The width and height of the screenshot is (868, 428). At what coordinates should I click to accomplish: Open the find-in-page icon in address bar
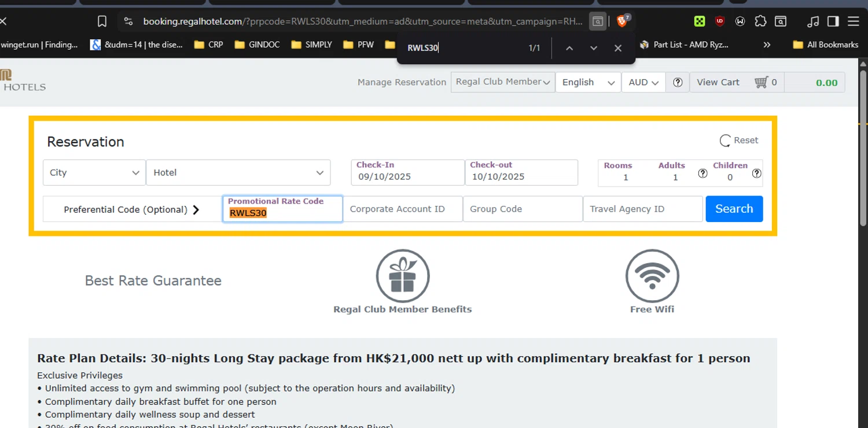[x=597, y=21]
